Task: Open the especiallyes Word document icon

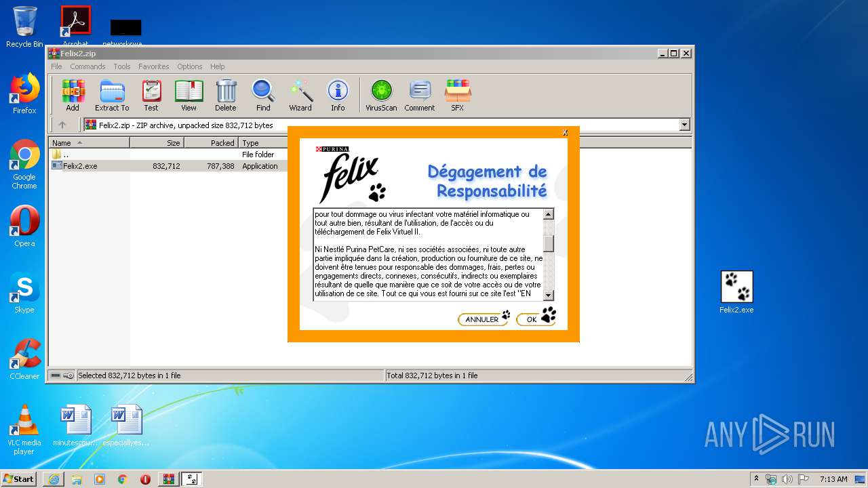Action: (x=126, y=425)
